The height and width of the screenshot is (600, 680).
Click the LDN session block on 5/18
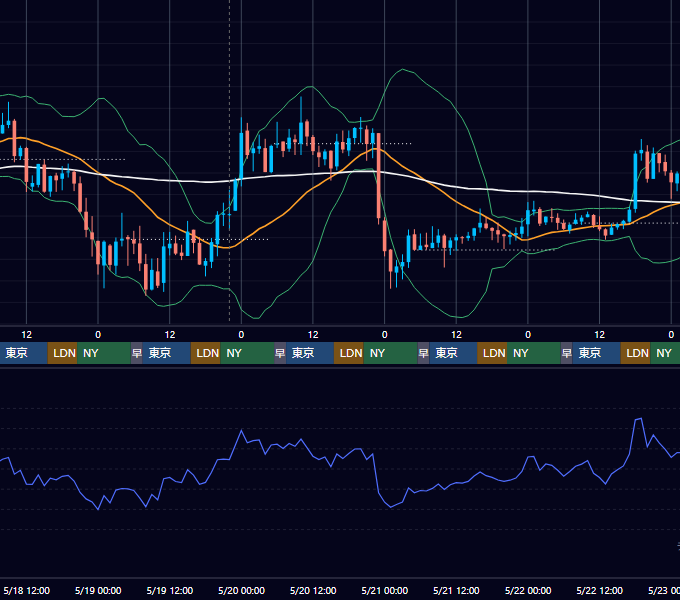[x=62, y=353]
